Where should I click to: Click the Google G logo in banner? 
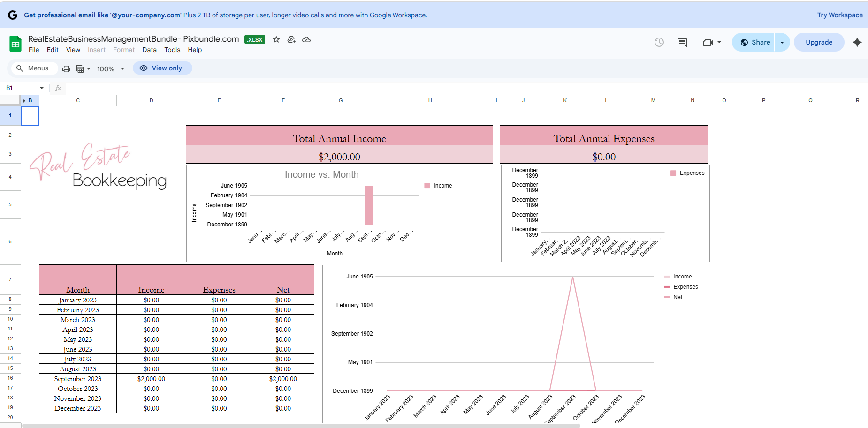(x=12, y=15)
